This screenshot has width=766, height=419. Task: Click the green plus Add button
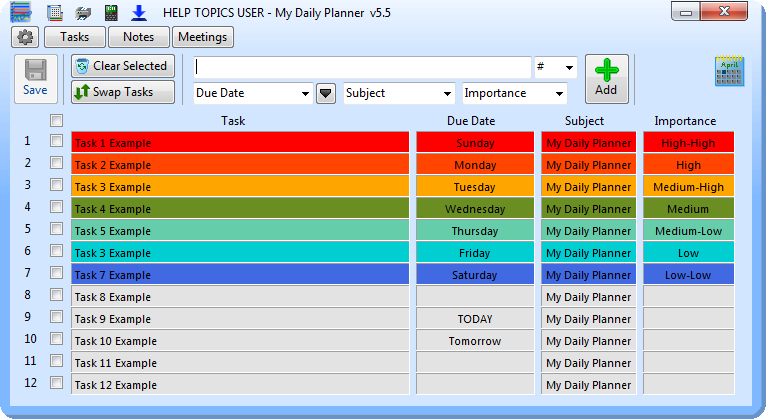[x=607, y=79]
